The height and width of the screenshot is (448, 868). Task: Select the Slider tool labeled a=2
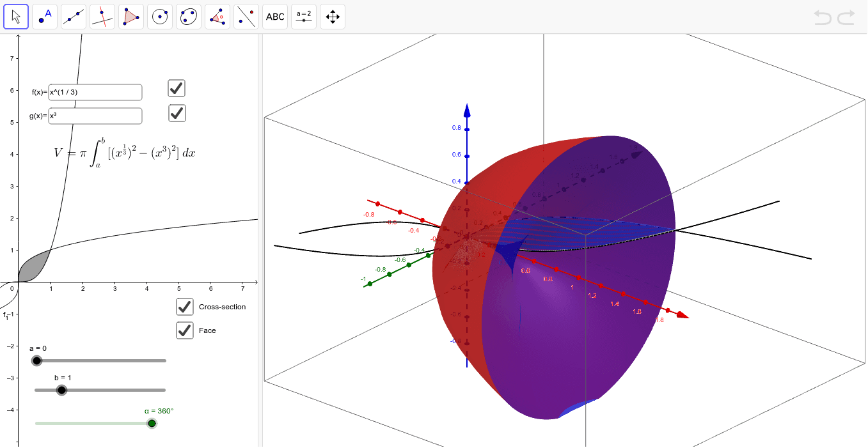pyautogui.click(x=303, y=16)
